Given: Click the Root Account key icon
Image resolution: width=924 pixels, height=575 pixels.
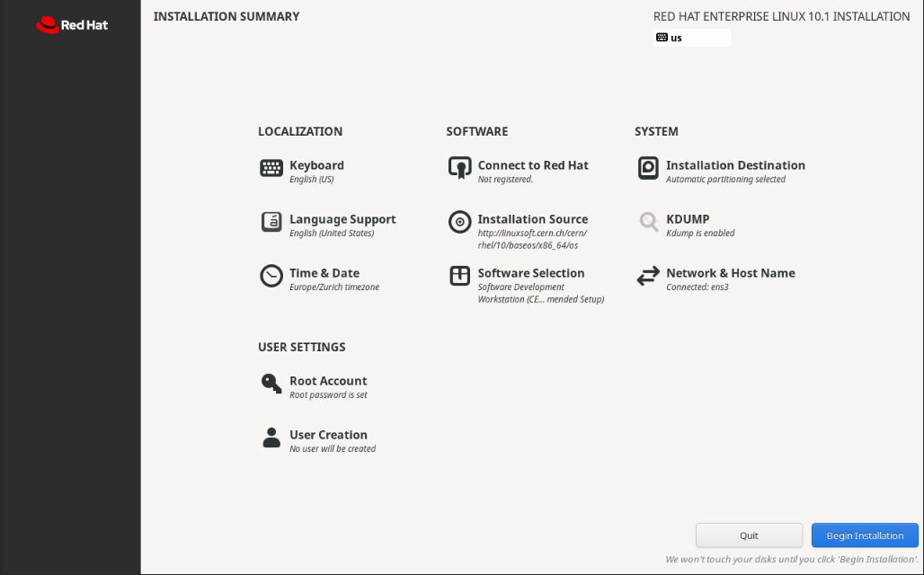Looking at the screenshot, I should [x=271, y=384].
